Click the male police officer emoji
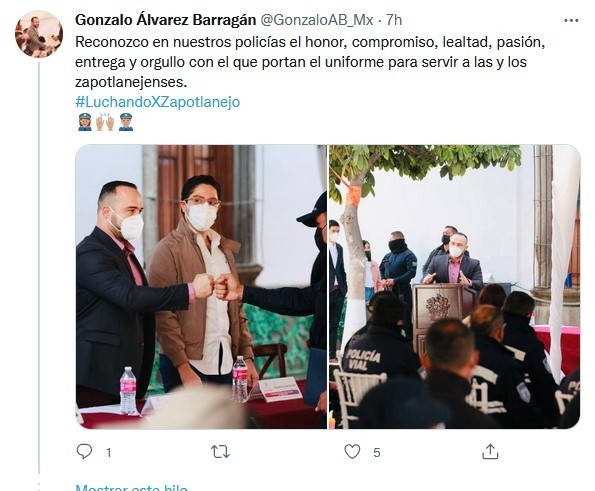This screenshot has height=491, width=595. click(x=126, y=122)
